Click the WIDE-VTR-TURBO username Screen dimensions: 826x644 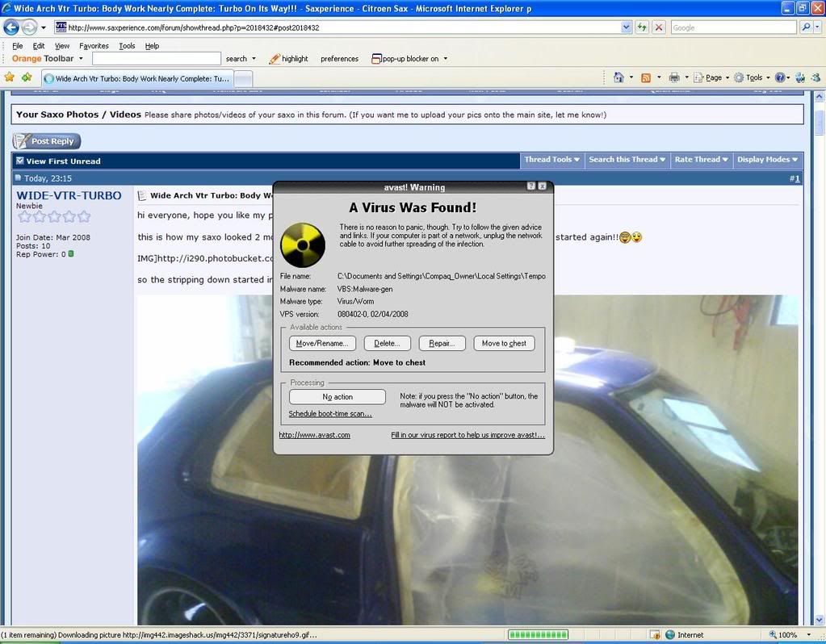click(69, 195)
